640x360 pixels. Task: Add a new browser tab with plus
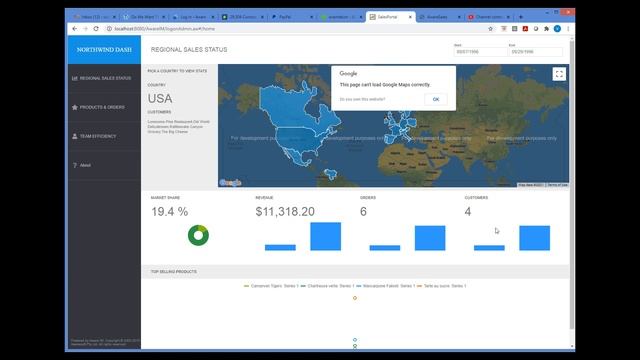click(520, 17)
